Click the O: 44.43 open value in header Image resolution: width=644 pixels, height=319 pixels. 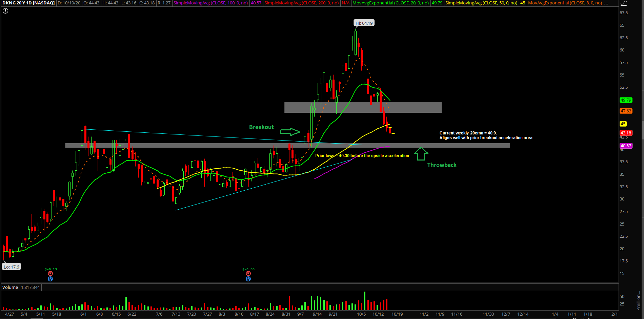[x=92, y=3]
